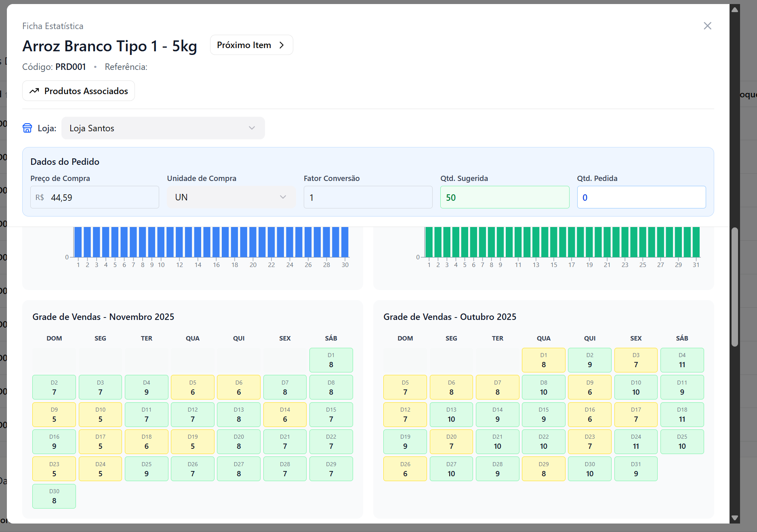
Task: Click the dialog's vertical scrollbar thumb
Action: click(x=735, y=287)
